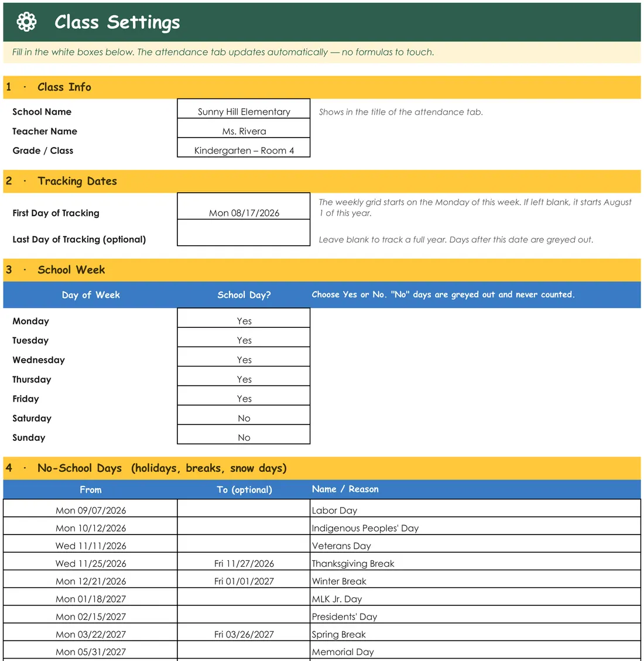The width and height of the screenshot is (644, 661).
Task: Click the 'School Week' section header
Action: [x=322, y=270]
